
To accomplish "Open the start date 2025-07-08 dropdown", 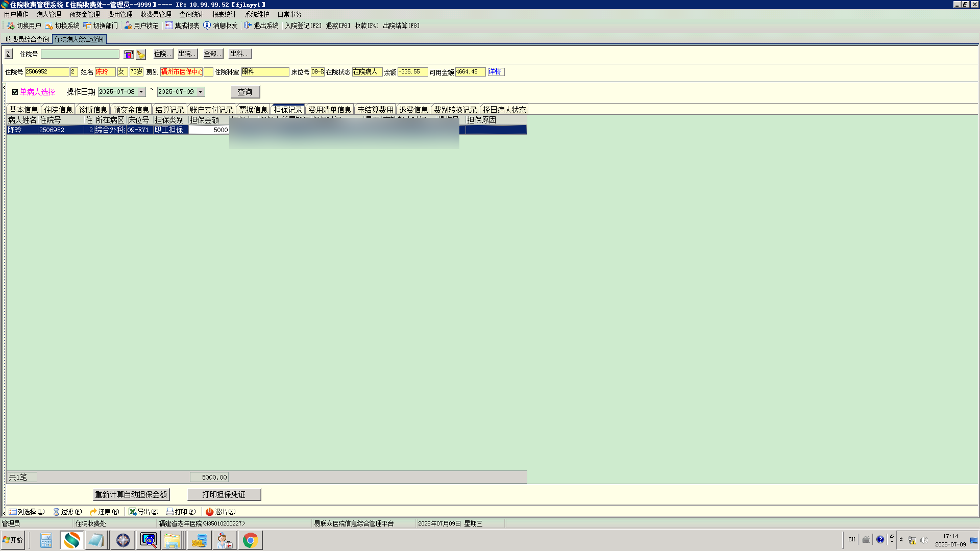I will (141, 92).
